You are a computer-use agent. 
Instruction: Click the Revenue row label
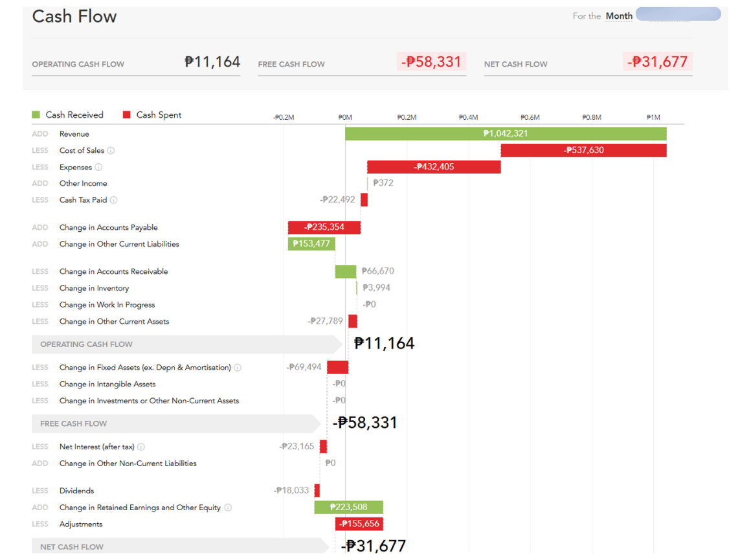74,134
